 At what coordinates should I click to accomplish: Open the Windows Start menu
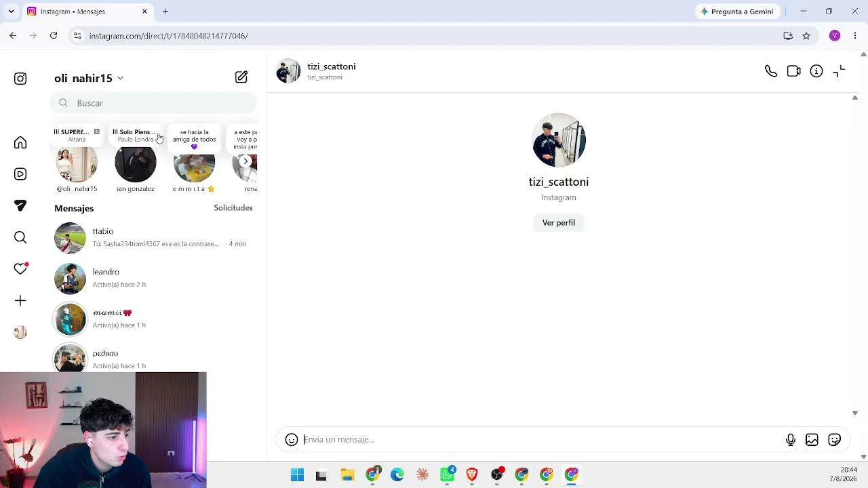[x=297, y=474]
